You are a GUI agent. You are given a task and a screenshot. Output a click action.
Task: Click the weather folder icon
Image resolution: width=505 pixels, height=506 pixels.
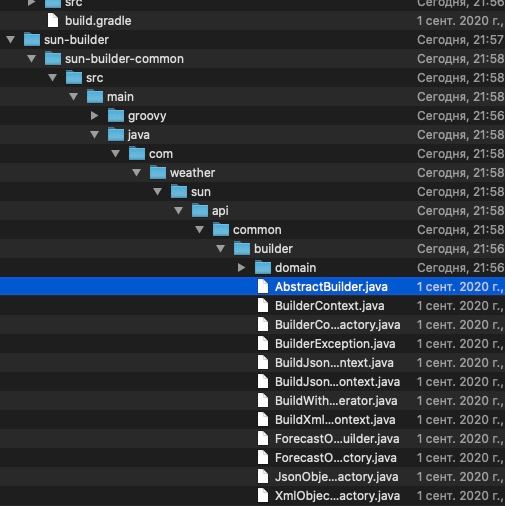tap(158, 172)
